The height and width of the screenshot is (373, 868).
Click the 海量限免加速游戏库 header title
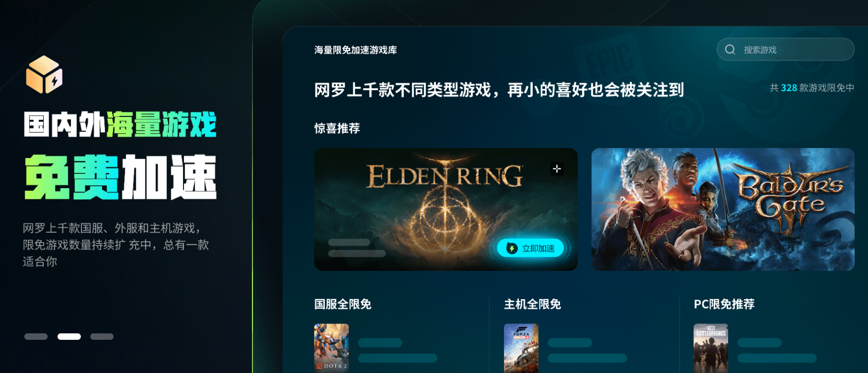pos(356,50)
